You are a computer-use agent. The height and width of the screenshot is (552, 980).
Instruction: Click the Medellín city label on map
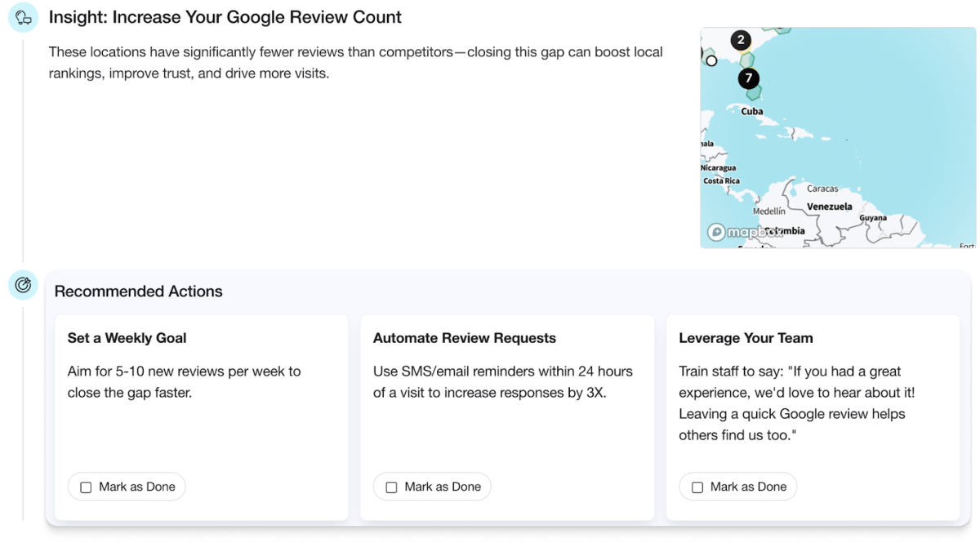tap(768, 211)
